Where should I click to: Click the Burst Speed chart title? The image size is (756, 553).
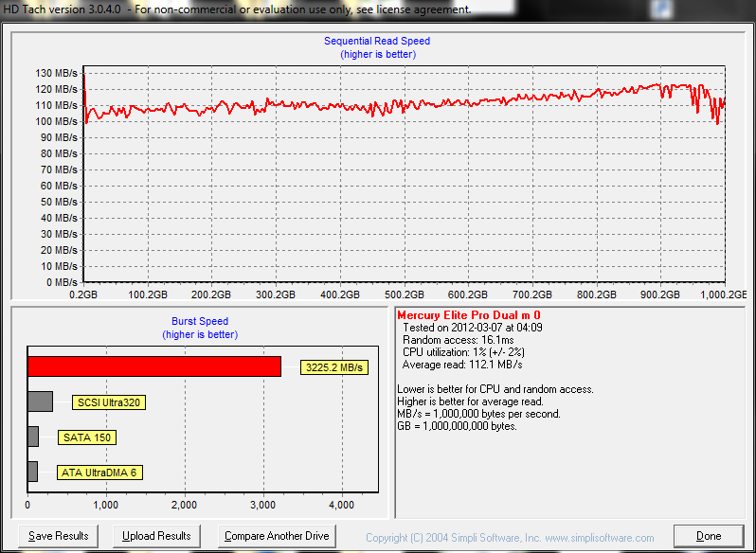tap(199, 321)
